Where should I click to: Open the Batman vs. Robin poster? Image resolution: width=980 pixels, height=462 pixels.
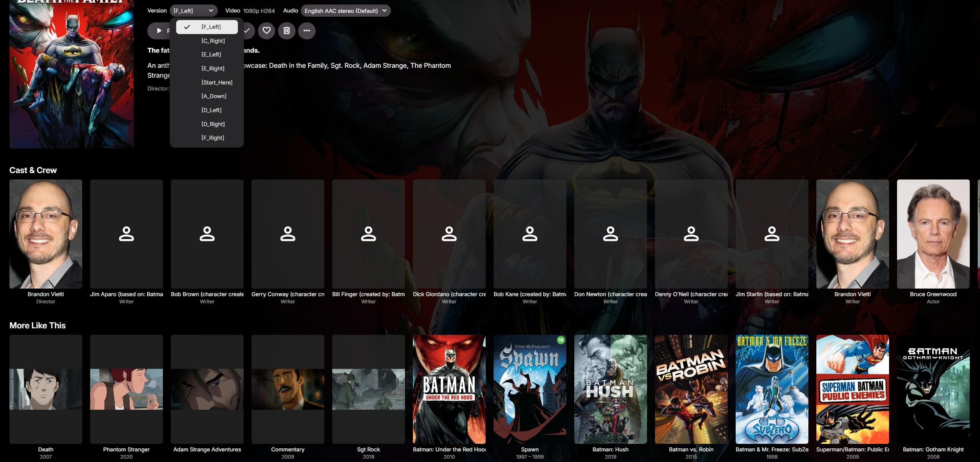691,389
